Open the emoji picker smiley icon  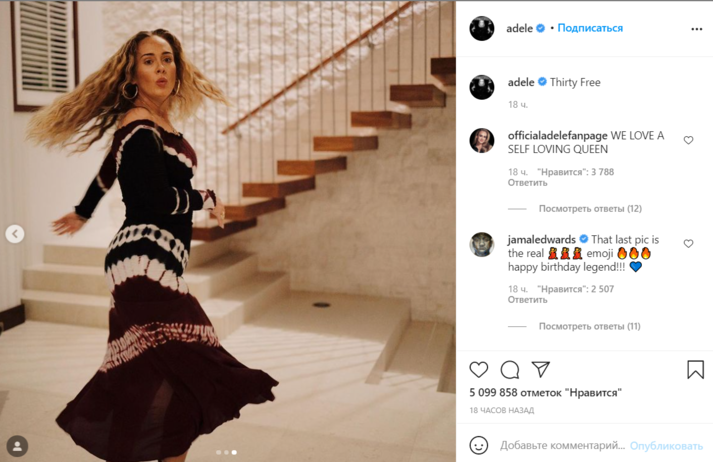coord(479,445)
